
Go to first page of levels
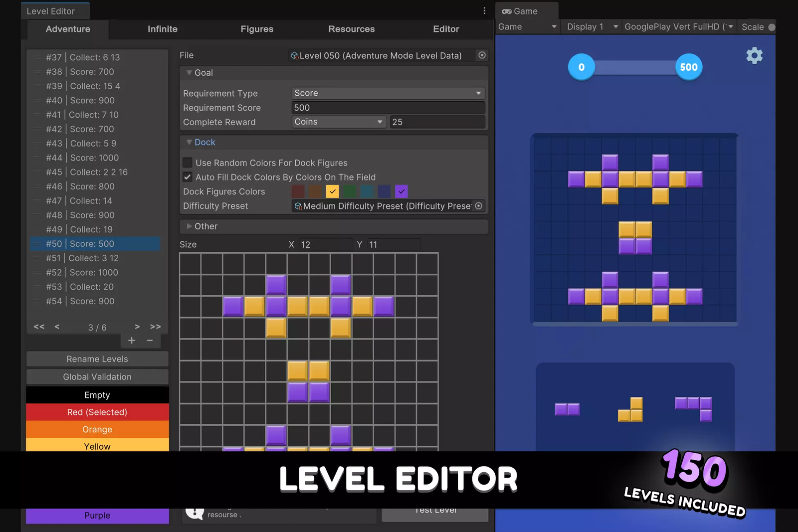coord(39,327)
